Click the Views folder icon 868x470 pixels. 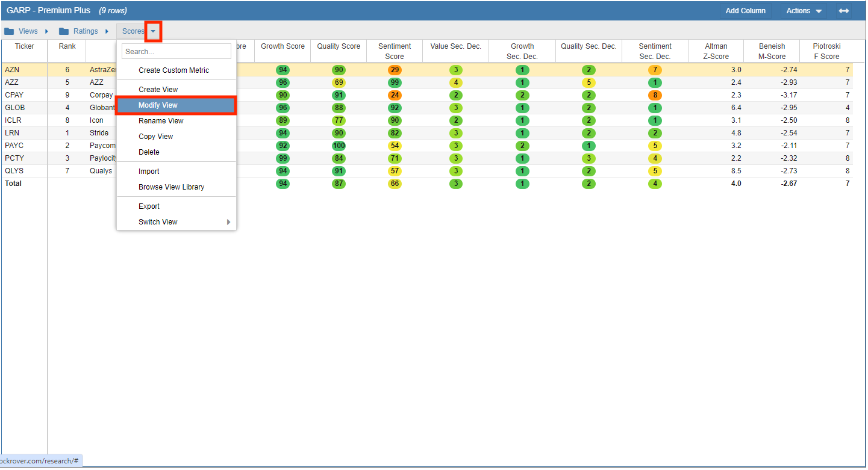(9, 31)
